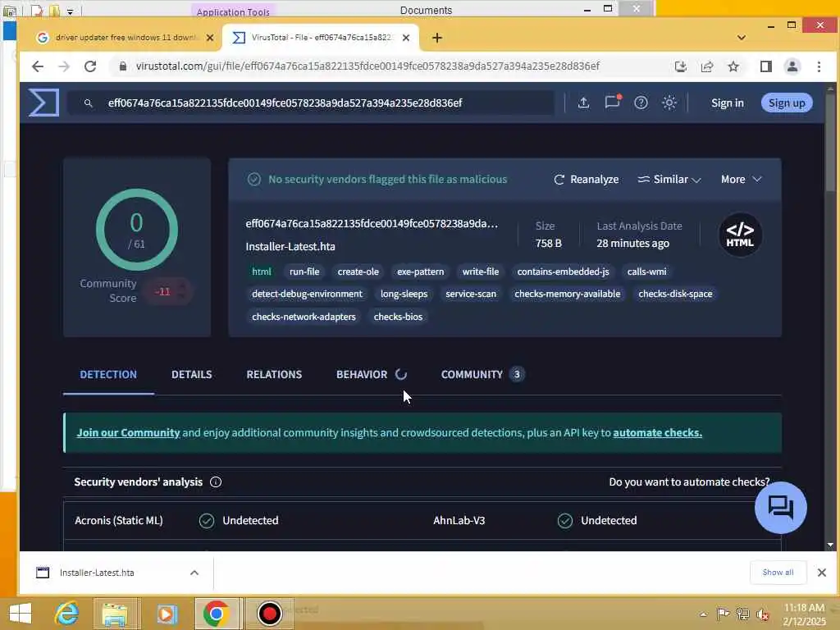Screen dimensions: 840x630
Task: Click the share page icon in address bar
Action: tap(707, 66)
